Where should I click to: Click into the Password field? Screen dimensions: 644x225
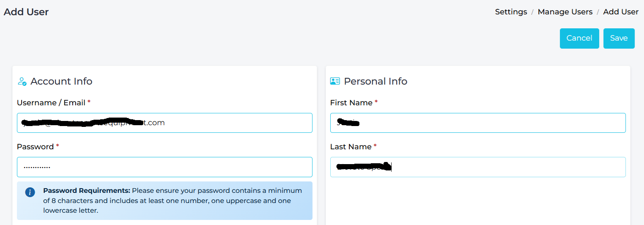coord(164,167)
